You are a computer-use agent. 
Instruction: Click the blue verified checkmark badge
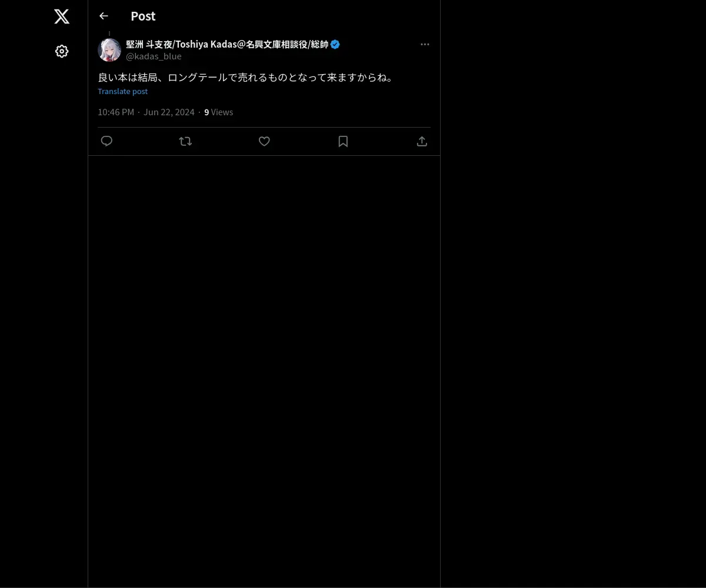[335, 44]
